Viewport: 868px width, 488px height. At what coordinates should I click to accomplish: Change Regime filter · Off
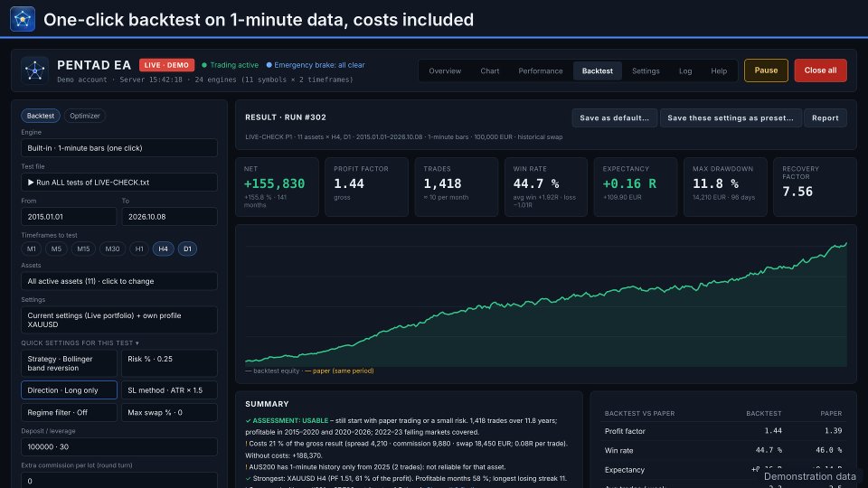click(x=69, y=412)
